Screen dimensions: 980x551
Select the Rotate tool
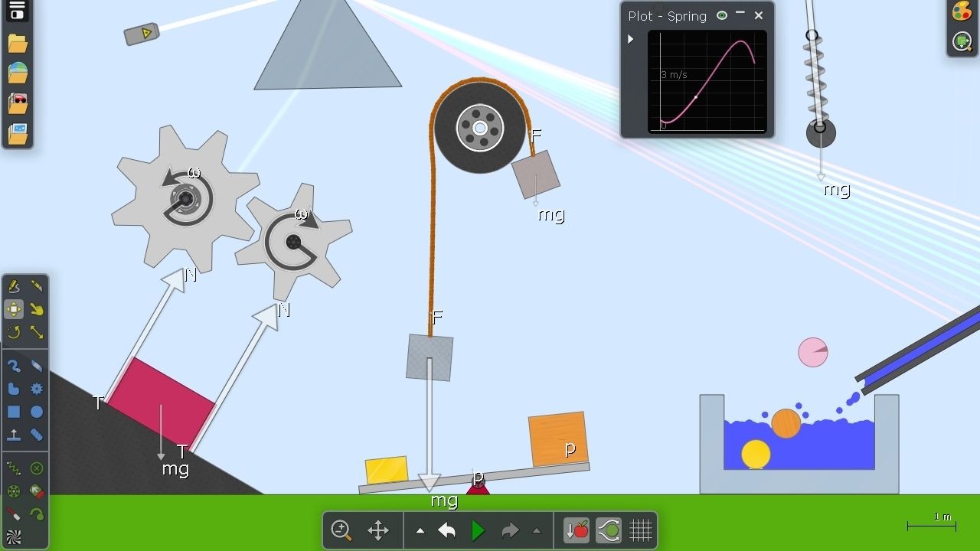click(14, 332)
